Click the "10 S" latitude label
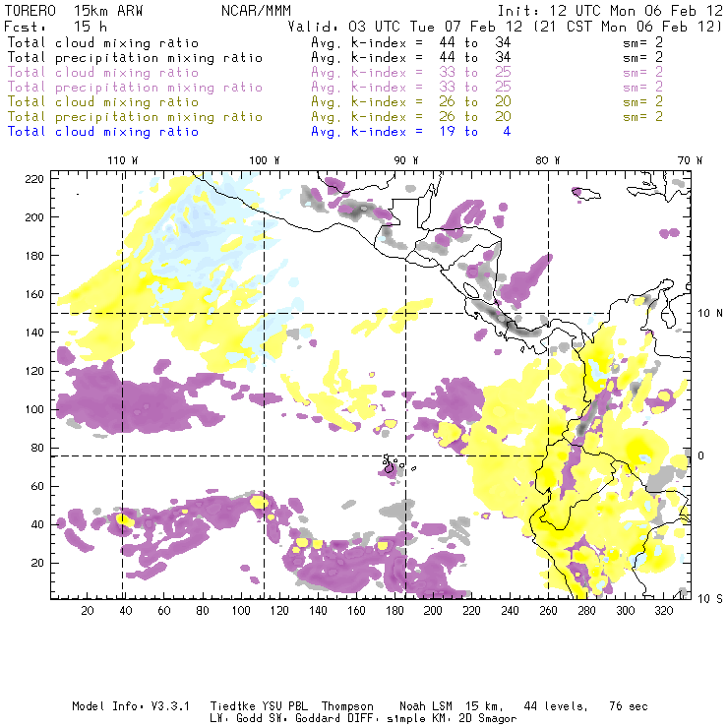728x728 pixels. [710, 599]
